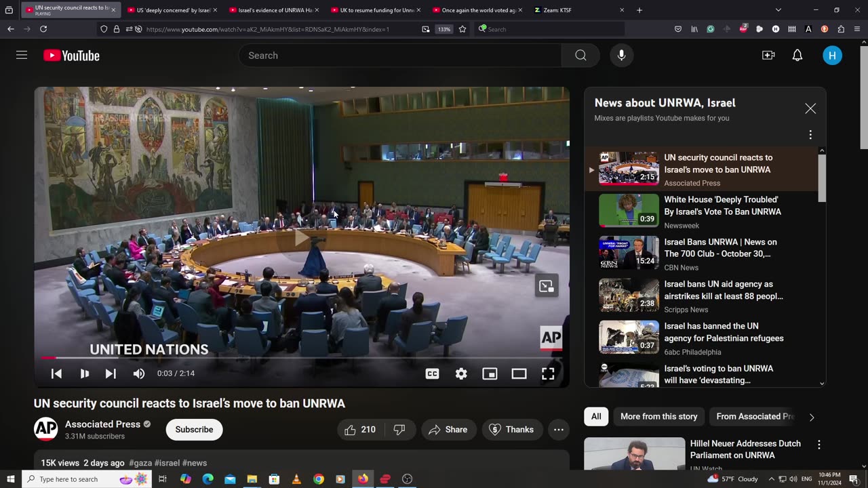Subscribe to Associated Press
Viewport: 868px width, 488px height.
click(x=194, y=429)
